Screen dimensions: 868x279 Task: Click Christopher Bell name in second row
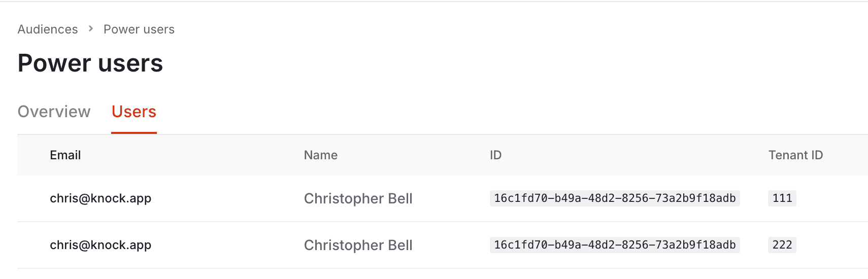358,245
